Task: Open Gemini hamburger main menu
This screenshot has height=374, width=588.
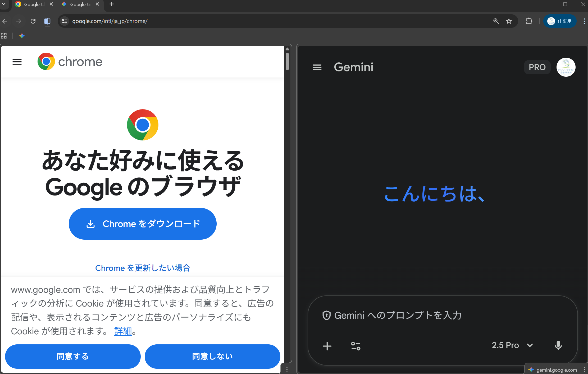Action: [x=317, y=67]
